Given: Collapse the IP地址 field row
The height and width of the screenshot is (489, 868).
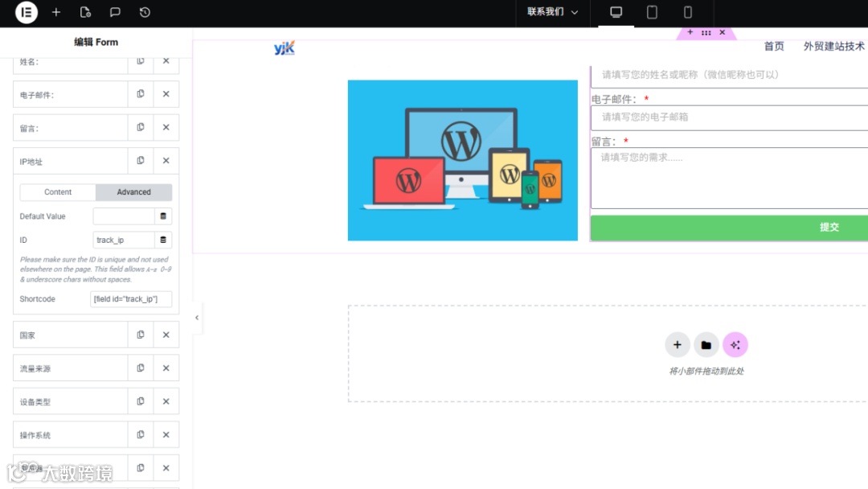Looking at the screenshot, I should coord(70,161).
